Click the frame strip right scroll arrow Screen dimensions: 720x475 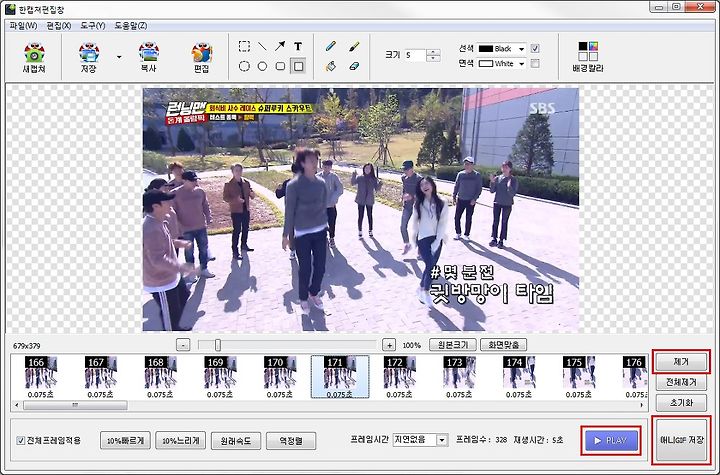click(641, 405)
